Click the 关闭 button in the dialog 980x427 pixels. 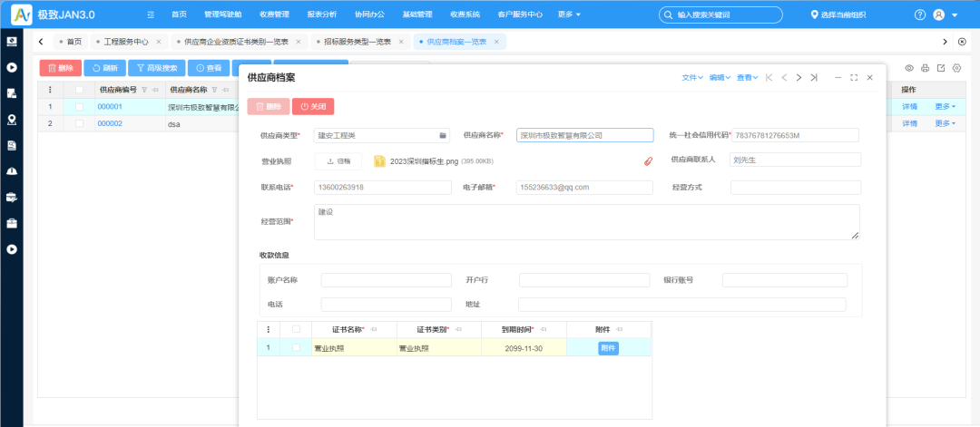[313, 107]
